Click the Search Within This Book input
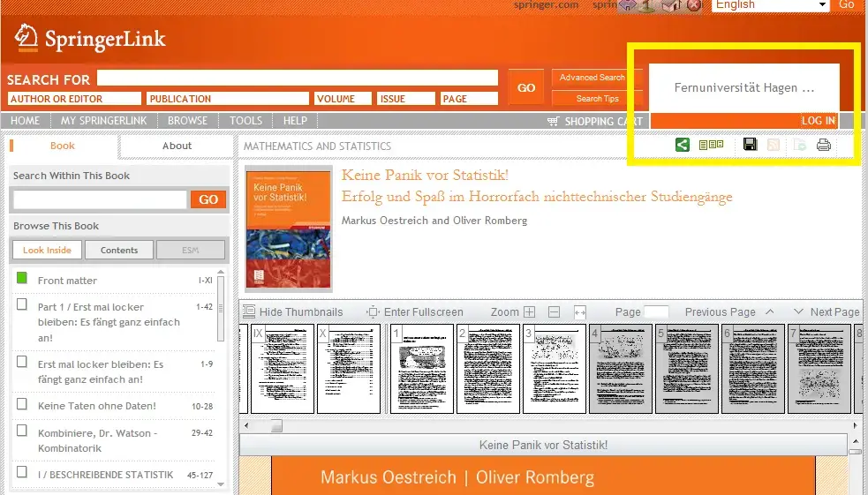 pos(100,199)
